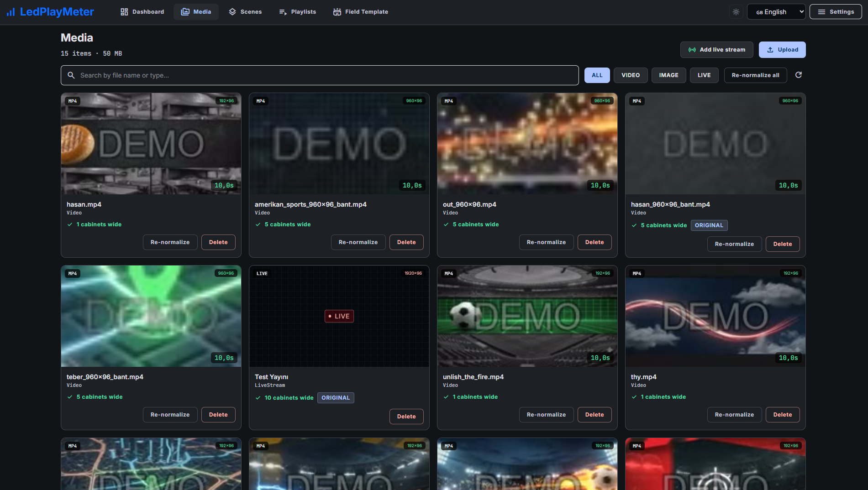868x490 pixels.
Task: Click the red LIVE indicator badge
Action: pyautogui.click(x=339, y=316)
